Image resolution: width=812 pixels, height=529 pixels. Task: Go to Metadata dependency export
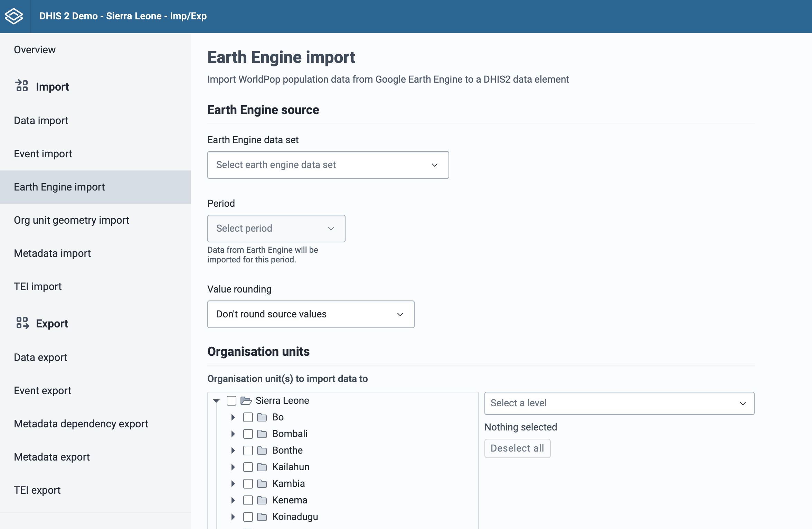pos(81,424)
